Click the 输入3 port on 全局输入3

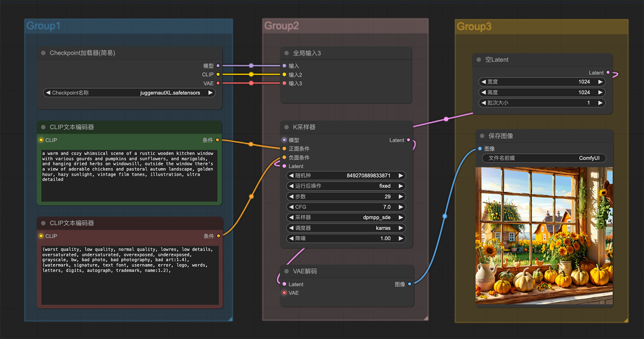click(x=284, y=83)
